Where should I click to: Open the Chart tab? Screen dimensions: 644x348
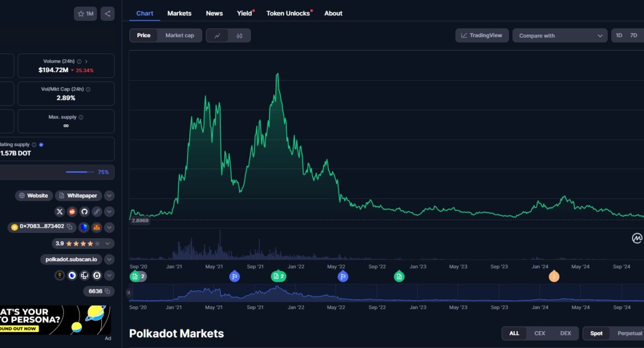click(145, 13)
